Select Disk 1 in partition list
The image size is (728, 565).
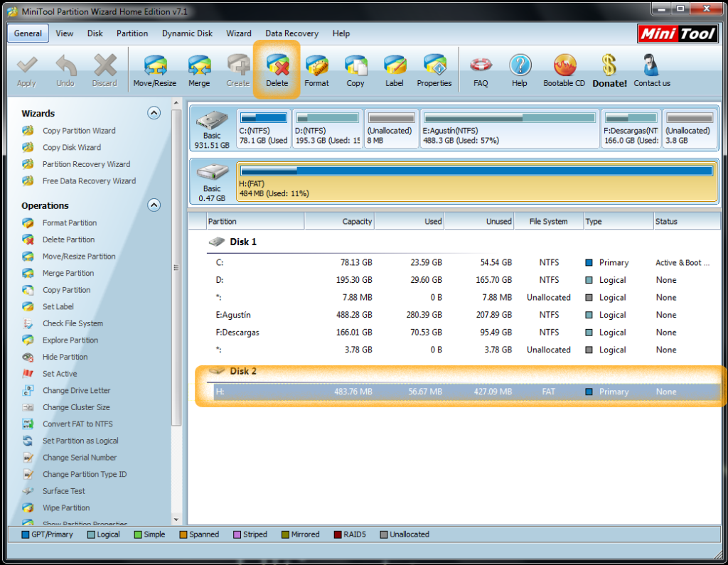click(x=243, y=242)
